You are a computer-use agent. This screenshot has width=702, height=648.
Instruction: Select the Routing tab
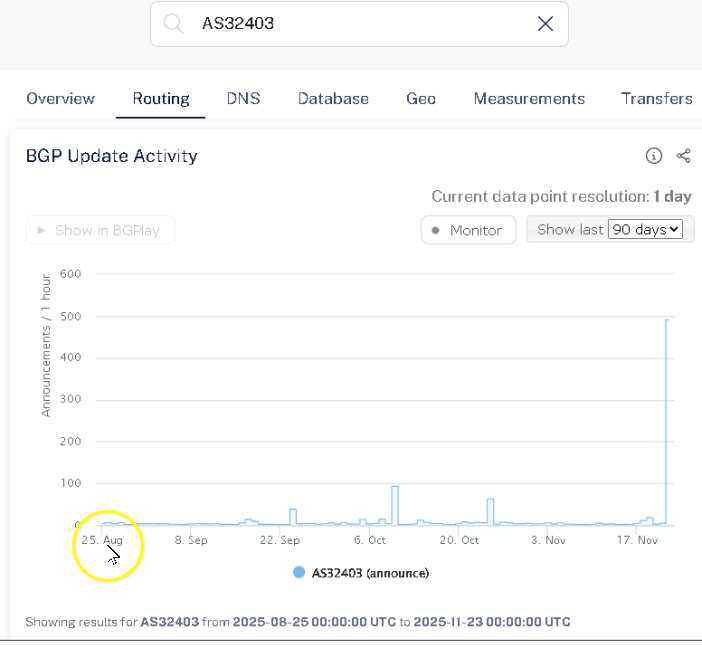click(x=161, y=99)
